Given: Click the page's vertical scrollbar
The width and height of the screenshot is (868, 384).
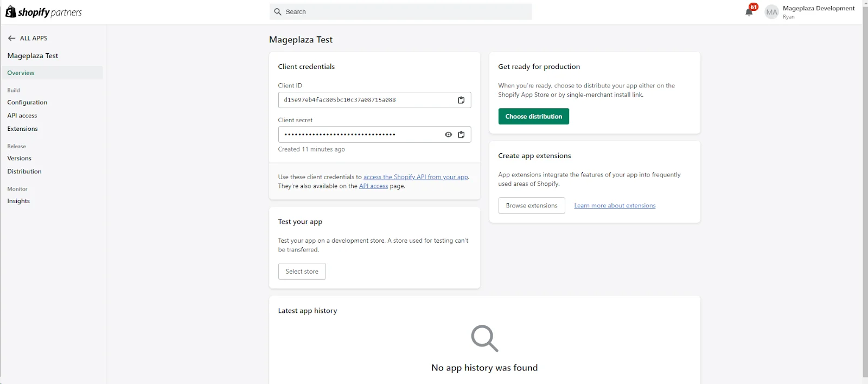Looking at the screenshot, I should (x=865, y=190).
